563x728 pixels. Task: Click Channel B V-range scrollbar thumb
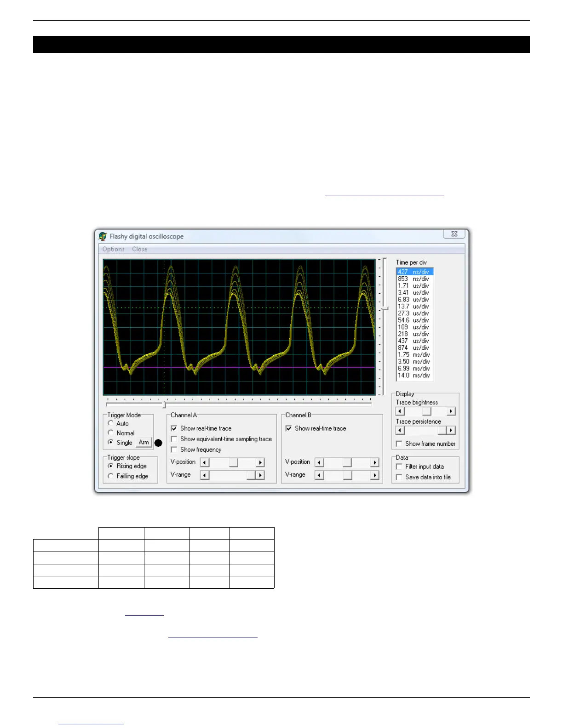pyautogui.click(x=348, y=475)
